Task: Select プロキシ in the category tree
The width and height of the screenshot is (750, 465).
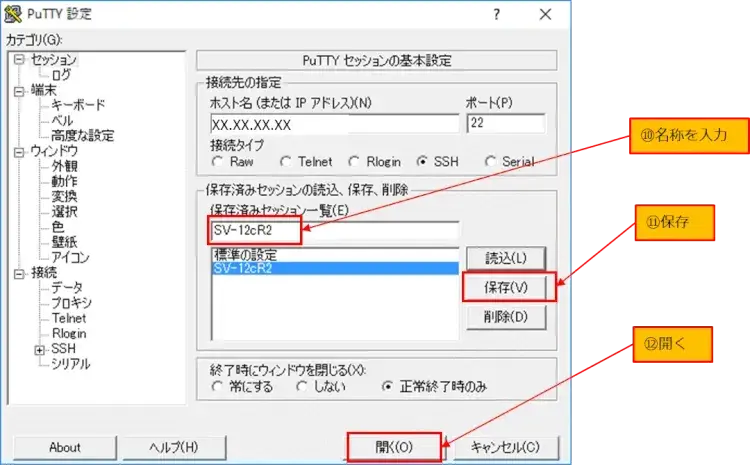Action: pyautogui.click(x=72, y=303)
